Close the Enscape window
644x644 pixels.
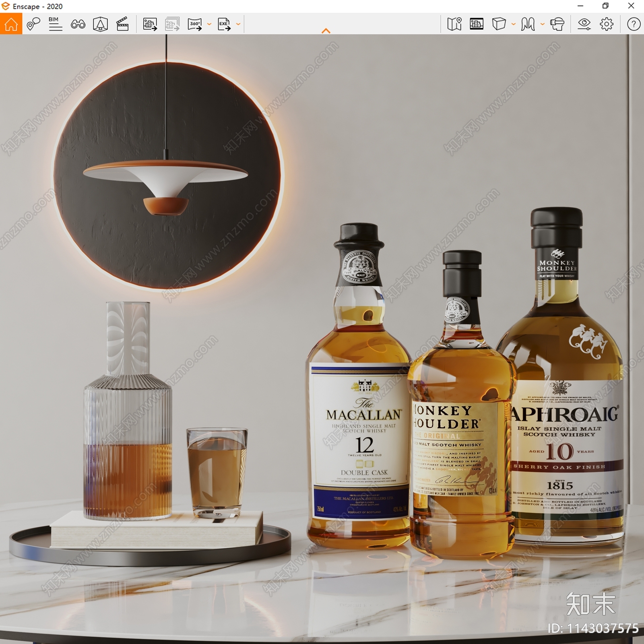[x=631, y=6]
